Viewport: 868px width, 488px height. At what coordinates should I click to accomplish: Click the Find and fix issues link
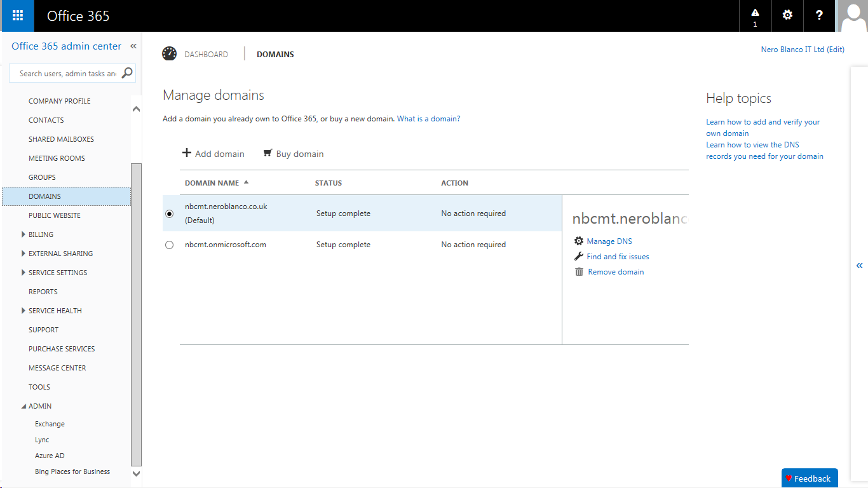click(618, 257)
